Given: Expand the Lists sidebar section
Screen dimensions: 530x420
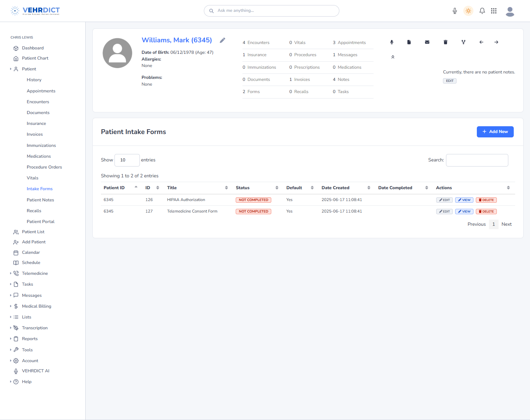Looking at the screenshot, I should point(26,317).
